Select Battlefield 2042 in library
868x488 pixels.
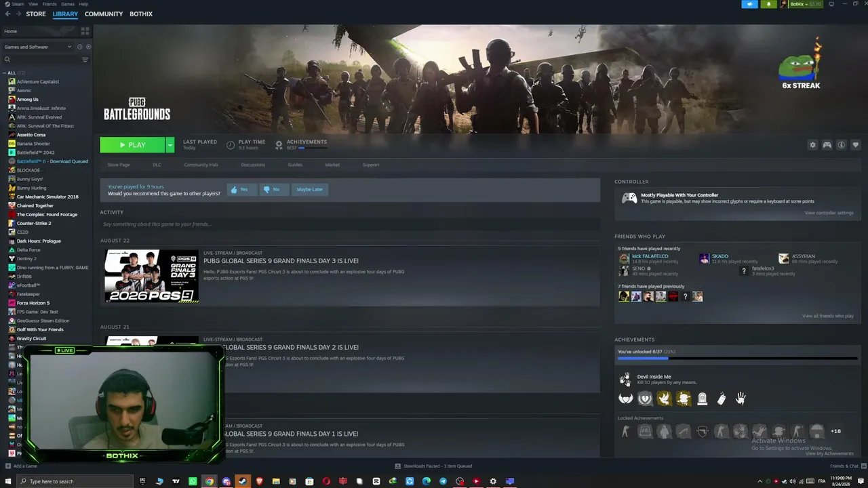point(35,152)
